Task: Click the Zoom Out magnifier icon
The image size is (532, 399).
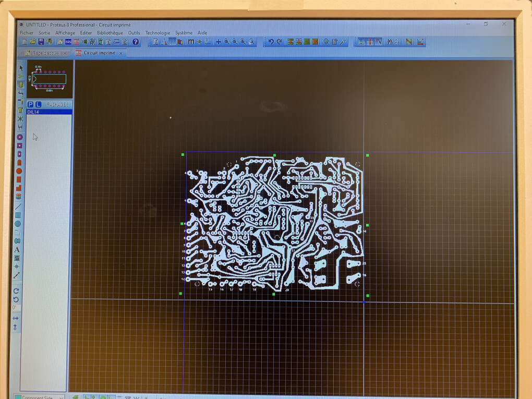Action: 235,42
